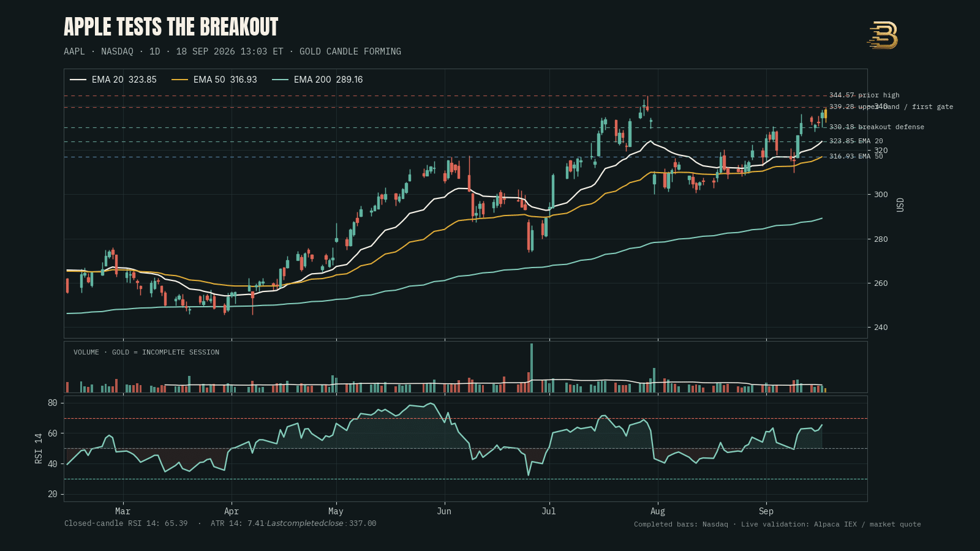Click the EMA 200 289.16 legend entry
The height and width of the screenshot is (551, 980).
[x=317, y=80]
